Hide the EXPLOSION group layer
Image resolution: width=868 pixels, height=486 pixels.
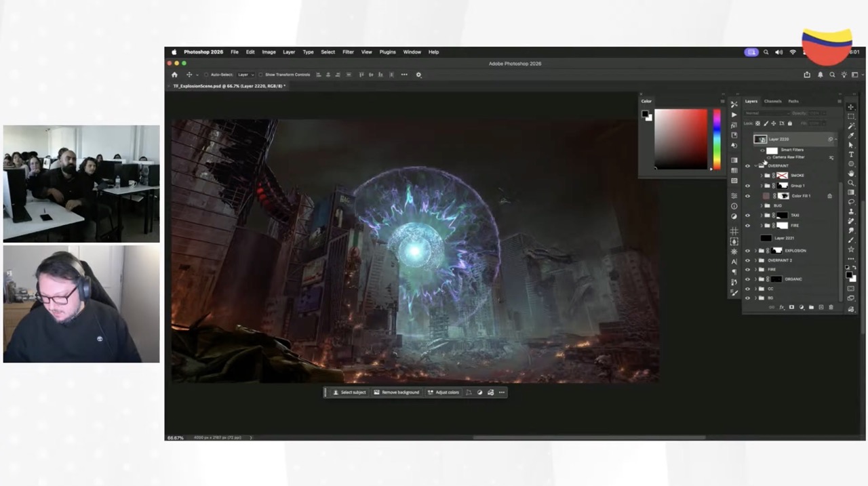748,251
